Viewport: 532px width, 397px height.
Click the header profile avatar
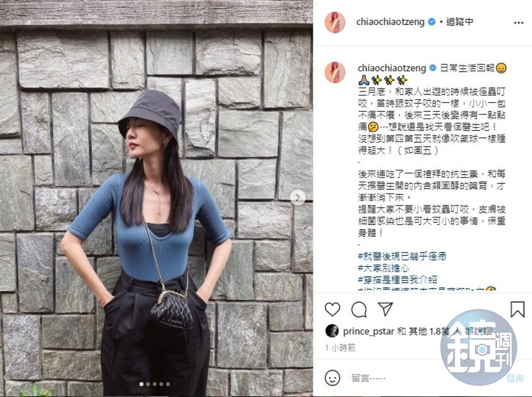click(335, 22)
